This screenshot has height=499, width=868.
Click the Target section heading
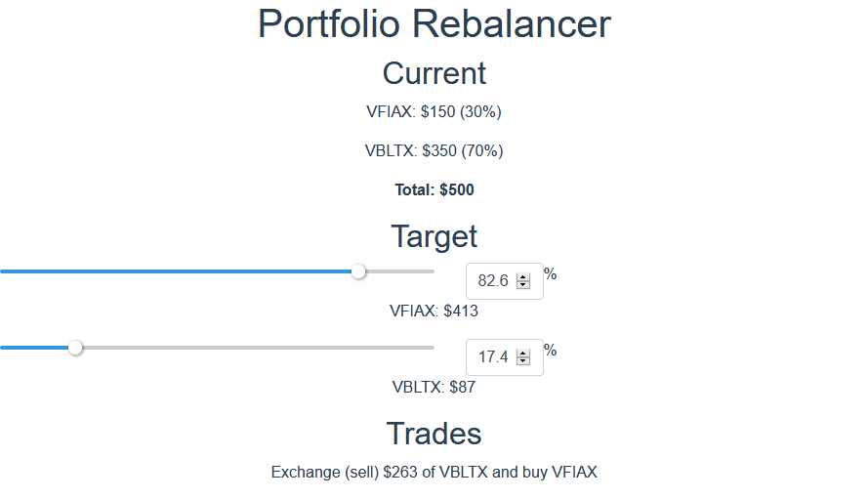[434, 236]
